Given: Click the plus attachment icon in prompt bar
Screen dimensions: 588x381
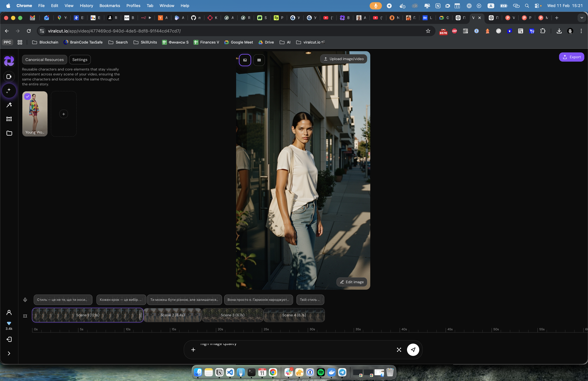Looking at the screenshot, I should 193,350.
